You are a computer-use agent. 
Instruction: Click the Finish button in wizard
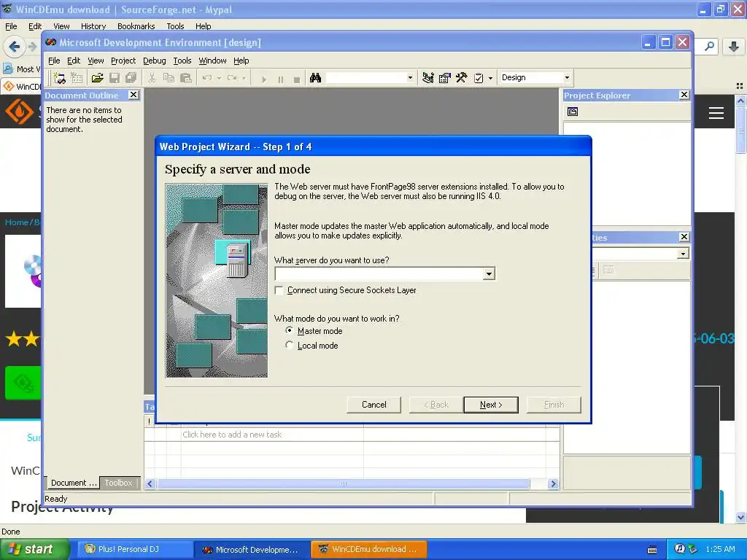coord(554,405)
